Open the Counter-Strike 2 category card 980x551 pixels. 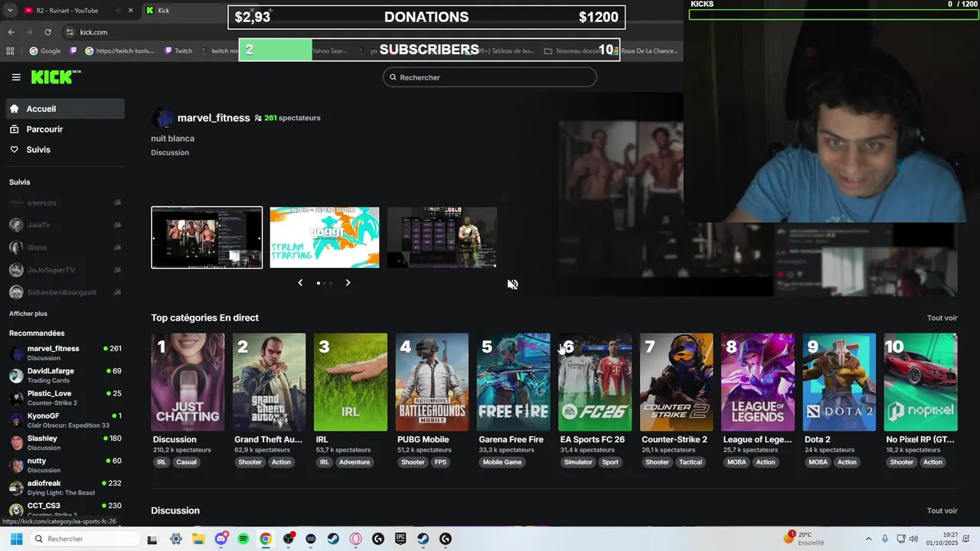(676, 382)
